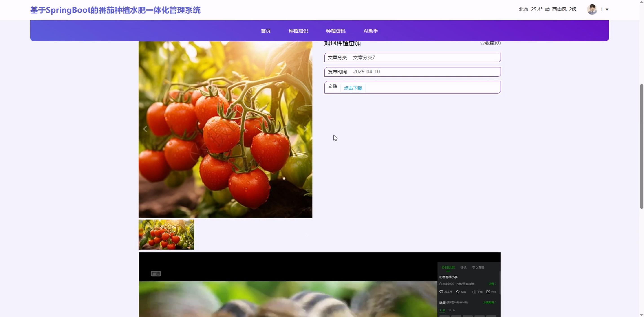This screenshot has width=644, height=317.
Task: Click the 收藏(0) star in the article header
Action: (x=483, y=43)
